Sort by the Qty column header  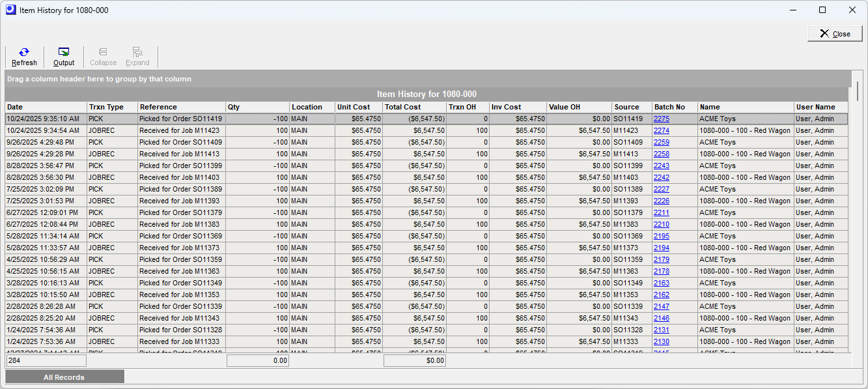point(257,107)
